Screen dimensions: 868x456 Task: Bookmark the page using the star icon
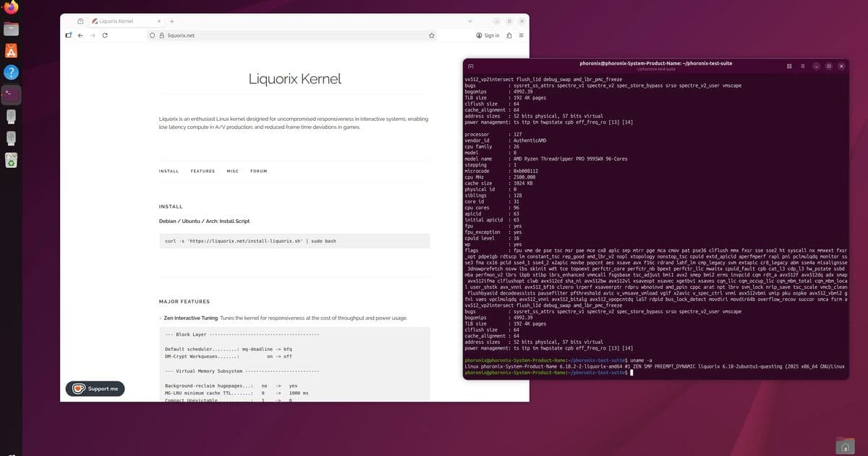click(x=432, y=35)
